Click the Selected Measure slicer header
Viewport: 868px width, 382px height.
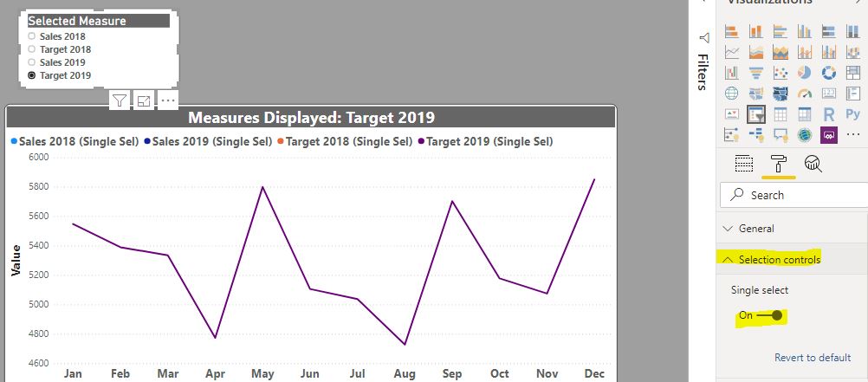click(x=99, y=21)
